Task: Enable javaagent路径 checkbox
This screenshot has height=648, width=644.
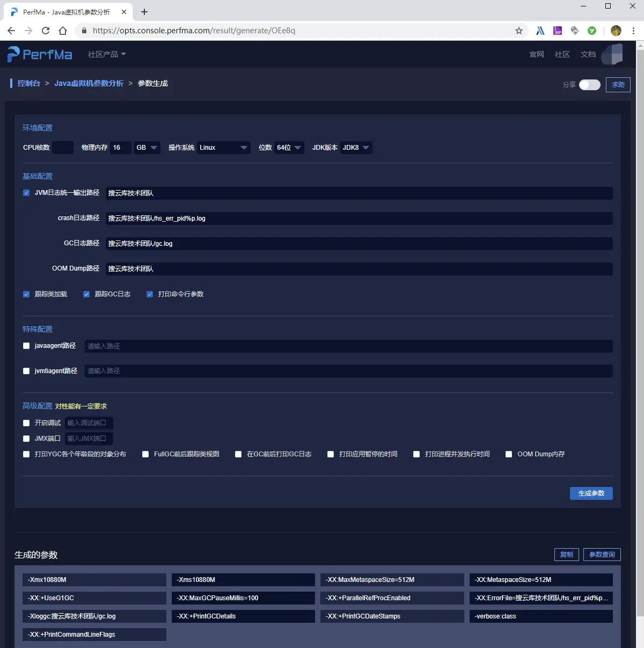Action: pos(26,346)
